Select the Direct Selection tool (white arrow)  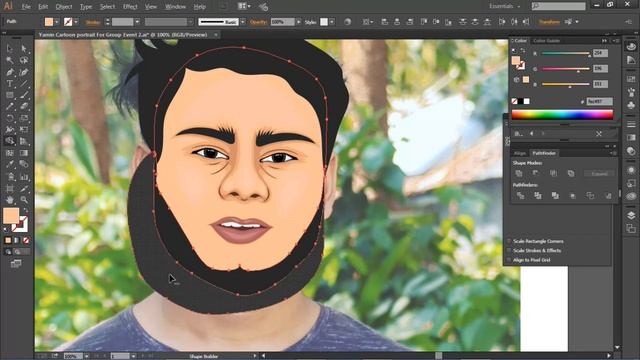coord(24,49)
